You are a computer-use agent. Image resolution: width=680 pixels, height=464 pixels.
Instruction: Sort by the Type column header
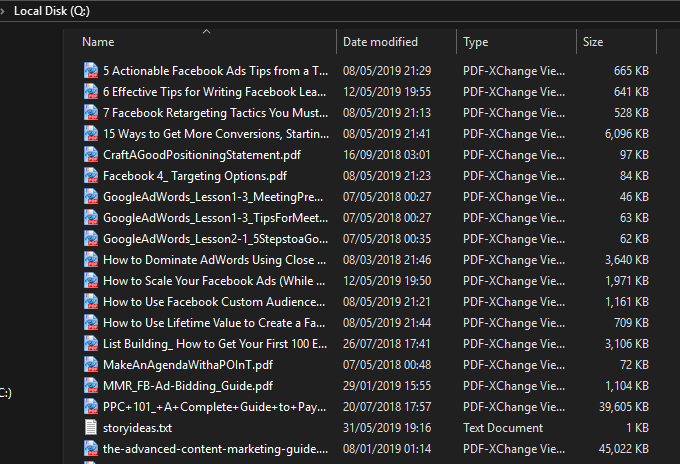(x=476, y=42)
